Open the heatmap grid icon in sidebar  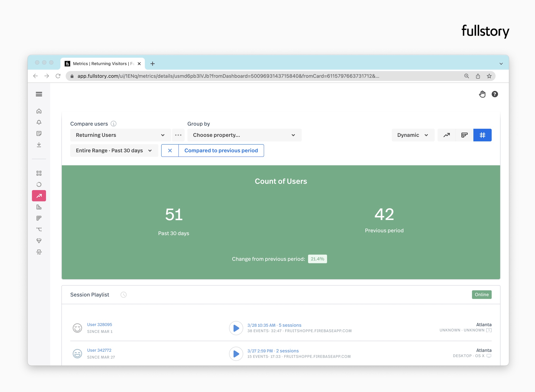coord(39,218)
